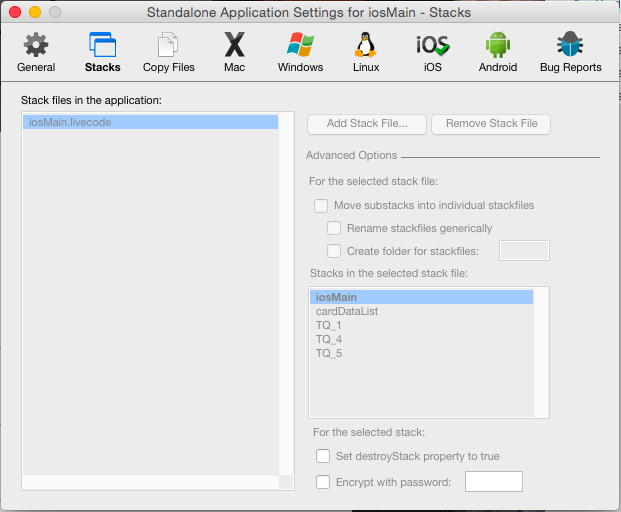Select the TQ_4 stack

pos(329,339)
